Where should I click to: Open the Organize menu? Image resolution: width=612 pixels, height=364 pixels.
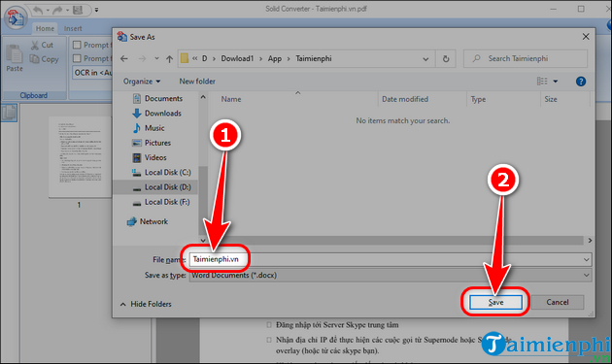[142, 82]
